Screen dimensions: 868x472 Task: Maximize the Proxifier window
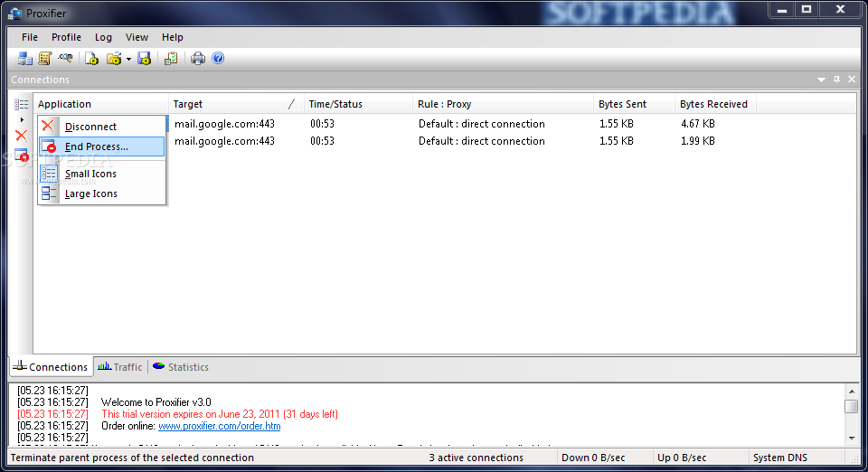807,9
